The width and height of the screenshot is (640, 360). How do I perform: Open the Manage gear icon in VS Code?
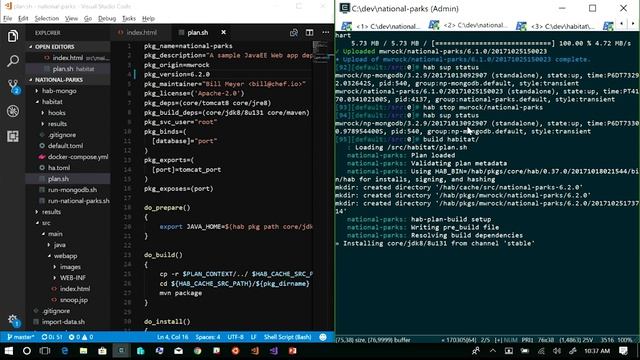(x=13, y=321)
